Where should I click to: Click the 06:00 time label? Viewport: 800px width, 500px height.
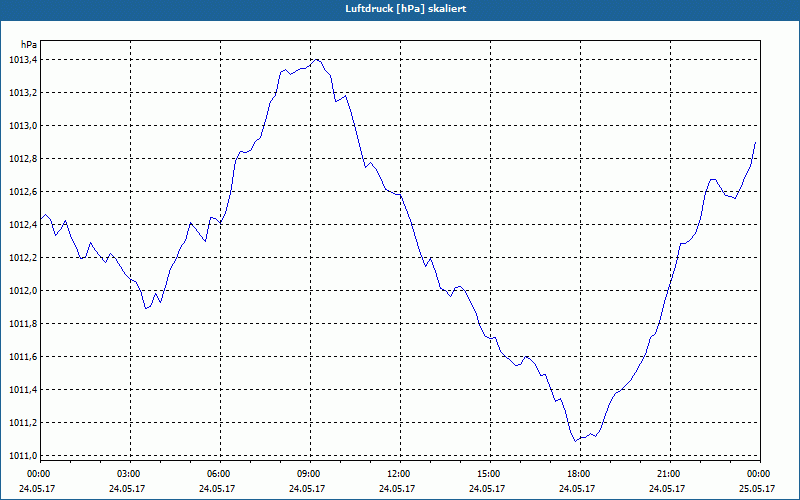click(220, 474)
